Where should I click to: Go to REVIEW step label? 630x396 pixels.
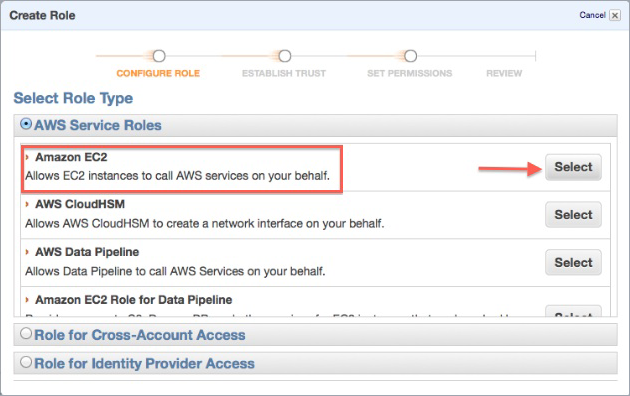click(x=504, y=73)
